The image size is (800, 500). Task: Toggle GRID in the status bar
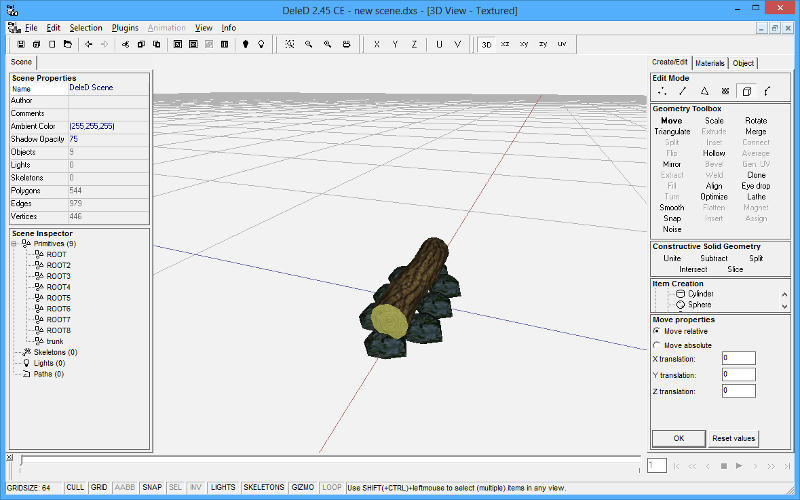99,487
